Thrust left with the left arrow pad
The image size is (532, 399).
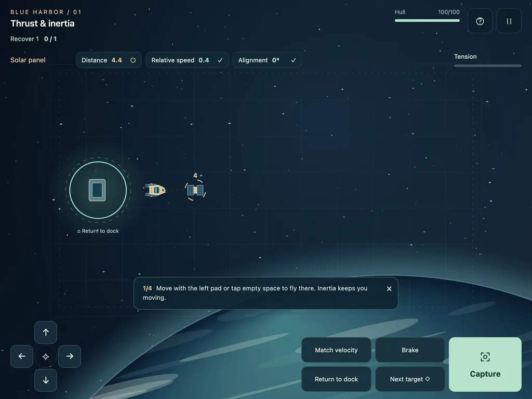[22, 356]
